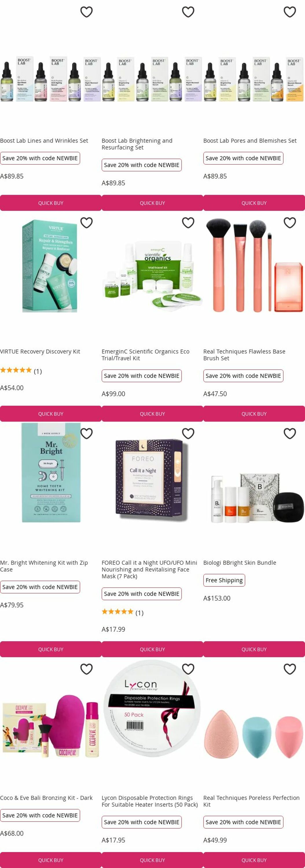
Task: Toggle favorite on Real Techniques Poreless Perfection Kit
Action: tap(290, 669)
